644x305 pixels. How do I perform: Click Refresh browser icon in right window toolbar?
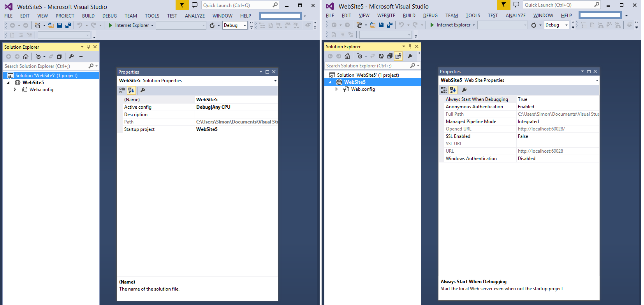coord(533,25)
